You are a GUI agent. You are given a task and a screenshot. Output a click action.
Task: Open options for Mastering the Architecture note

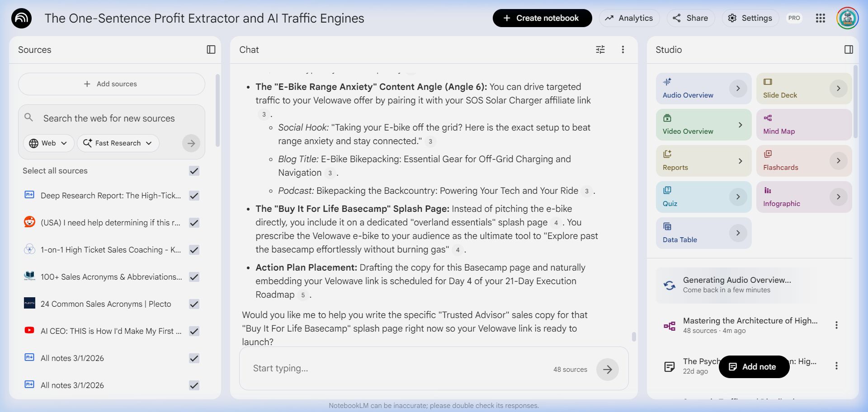836,325
